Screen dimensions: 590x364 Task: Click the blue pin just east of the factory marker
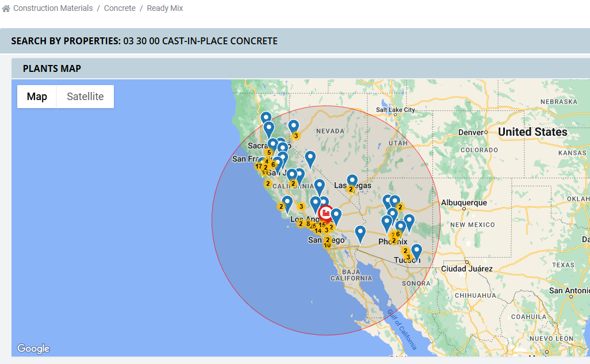tap(336, 216)
